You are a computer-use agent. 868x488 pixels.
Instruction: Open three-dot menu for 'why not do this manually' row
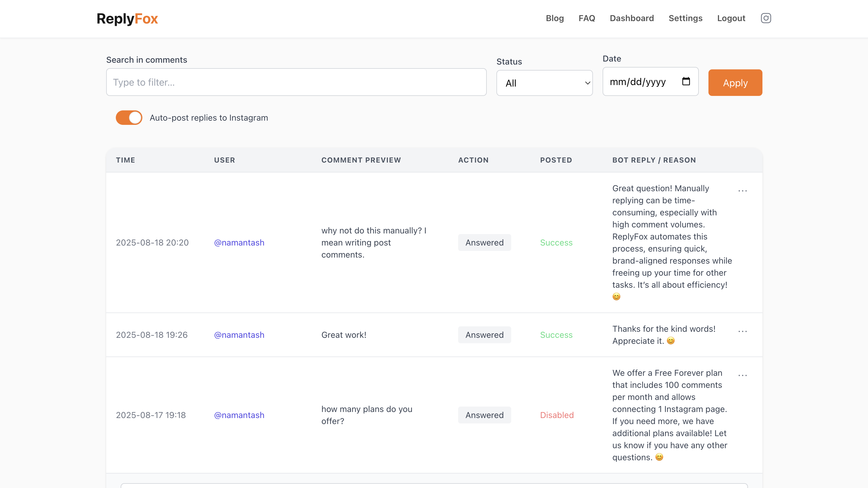(742, 191)
